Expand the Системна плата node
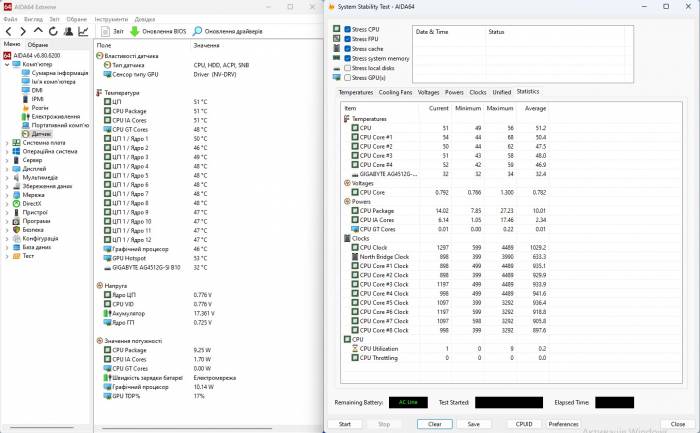700x433 pixels. click(x=7, y=143)
